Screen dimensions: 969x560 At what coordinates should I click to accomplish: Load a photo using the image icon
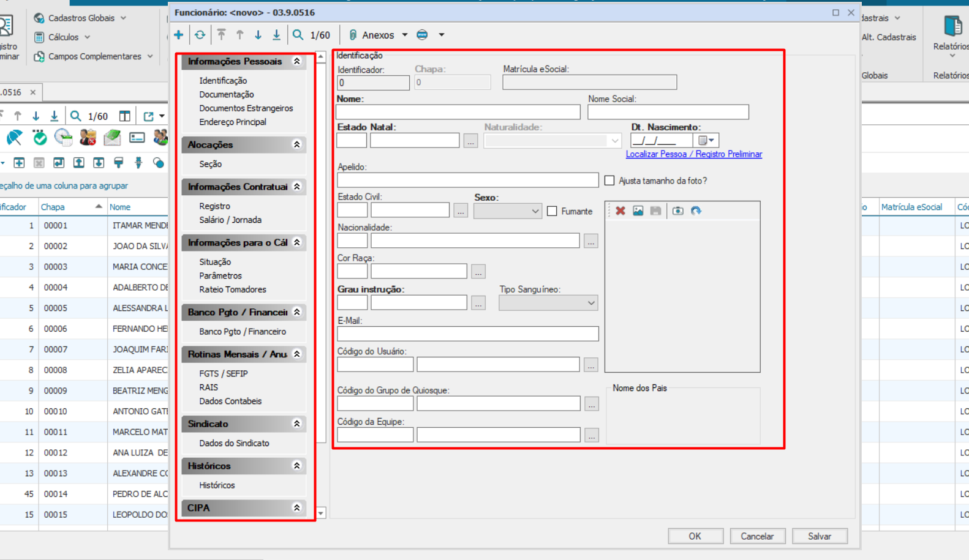pyautogui.click(x=638, y=211)
